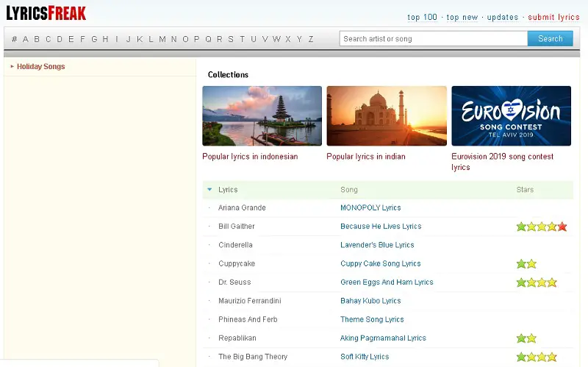Click the Song column header
The height and width of the screenshot is (367, 588).
348,190
